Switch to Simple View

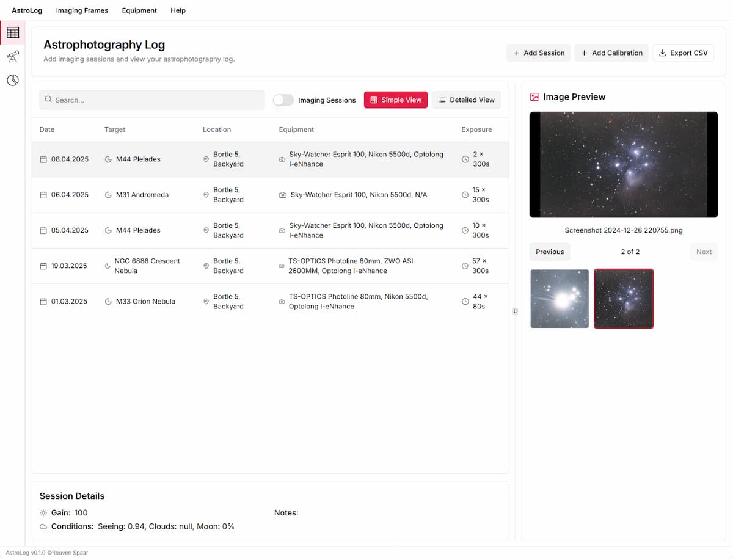pyautogui.click(x=396, y=100)
